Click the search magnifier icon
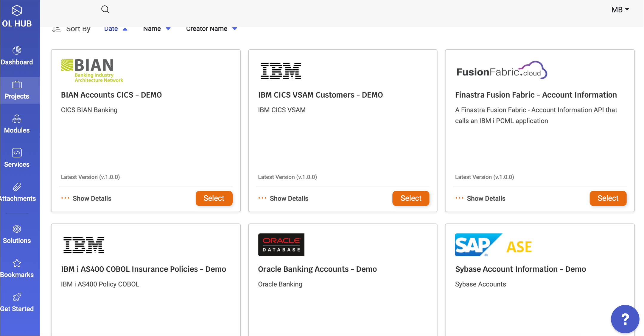 [105, 9]
